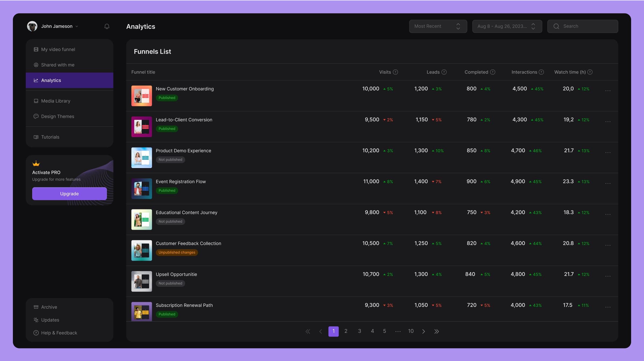644x361 pixels.
Task: Click the Upgrade button
Action: pyautogui.click(x=69, y=194)
